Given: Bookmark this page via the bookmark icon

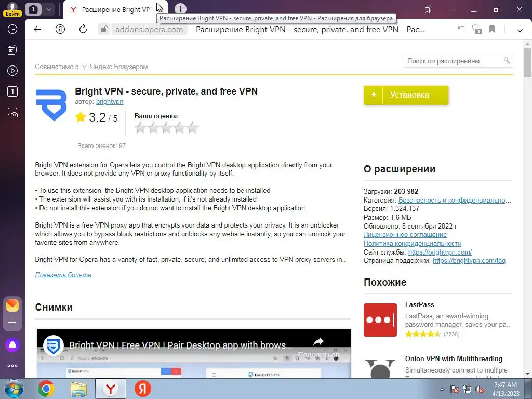Looking at the screenshot, I should click(x=492, y=30).
